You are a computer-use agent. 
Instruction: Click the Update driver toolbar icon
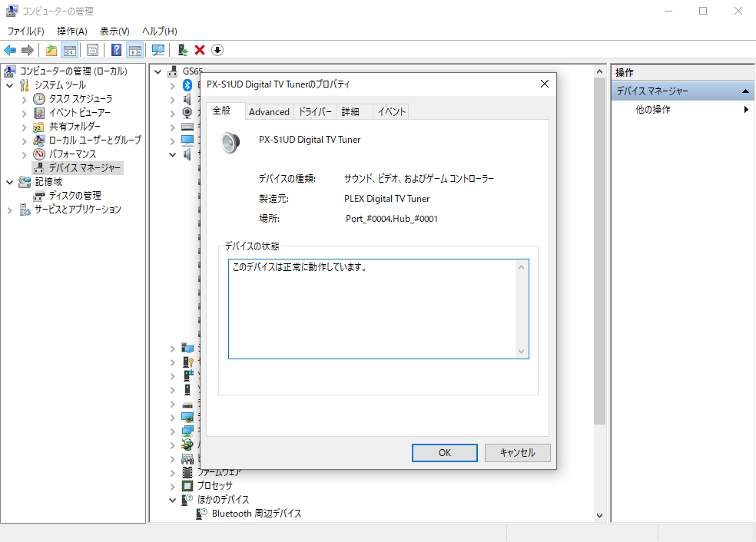coord(183,50)
